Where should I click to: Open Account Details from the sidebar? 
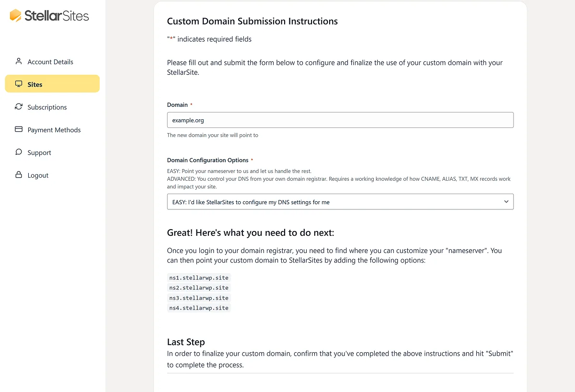[51, 61]
